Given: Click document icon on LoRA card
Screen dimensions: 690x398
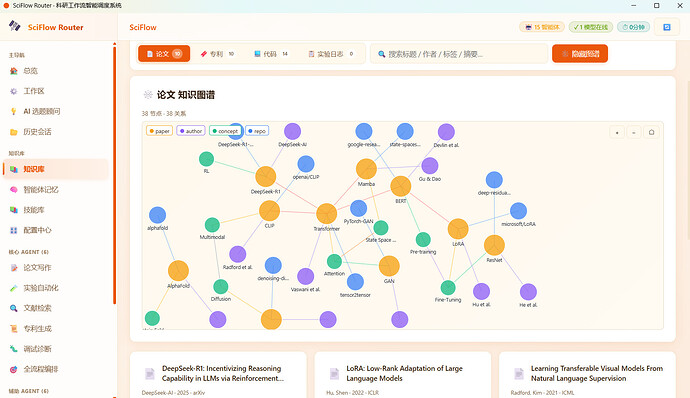Looking at the screenshot, I should (x=334, y=374).
